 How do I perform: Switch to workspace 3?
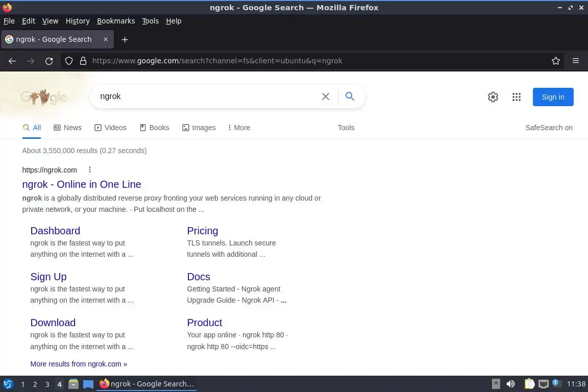(x=47, y=384)
